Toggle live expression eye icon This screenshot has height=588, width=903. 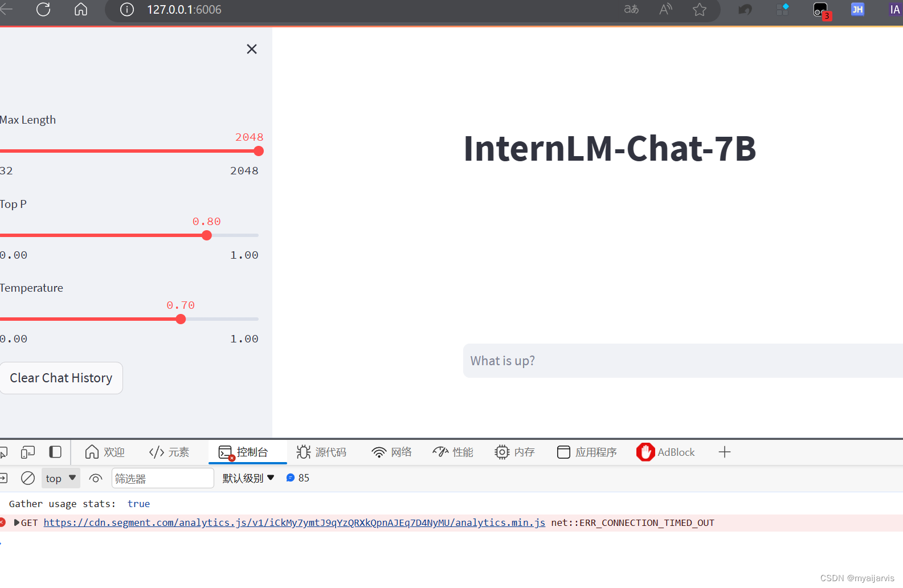[x=96, y=478]
